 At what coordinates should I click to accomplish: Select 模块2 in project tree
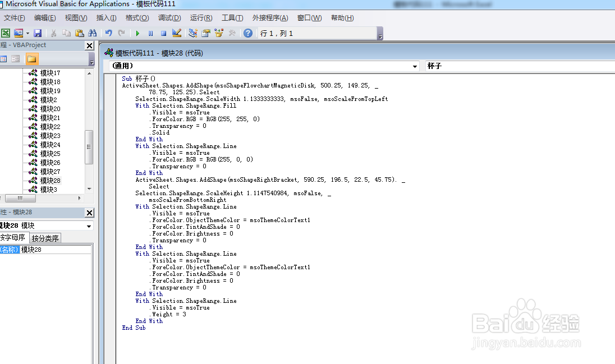coord(49,100)
